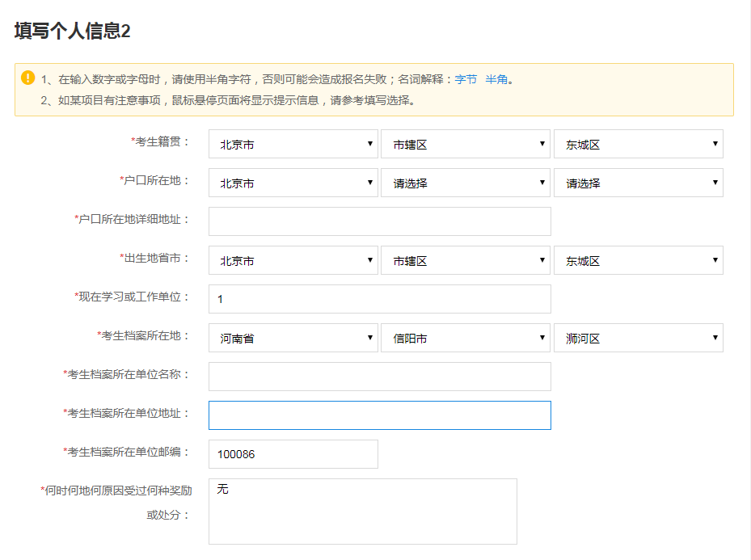751x560 pixels.
Task: Open the 考生籍贯 city dropdown showing 市辖区
Action: [x=466, y=144]
